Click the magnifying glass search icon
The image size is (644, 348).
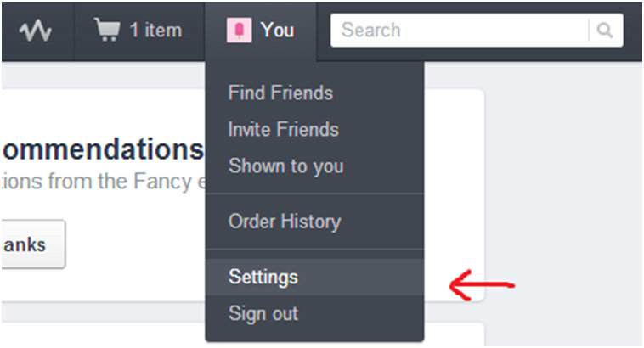click(605, 31)
